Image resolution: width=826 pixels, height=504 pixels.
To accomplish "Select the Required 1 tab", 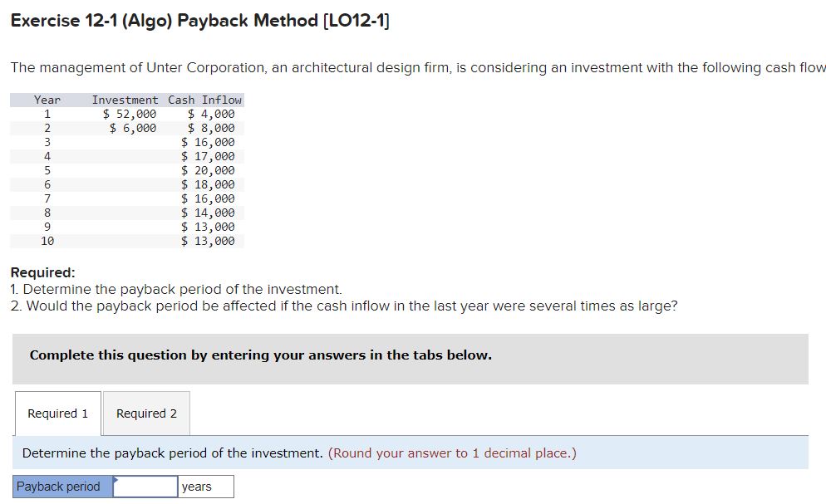I will coord(57,413).
